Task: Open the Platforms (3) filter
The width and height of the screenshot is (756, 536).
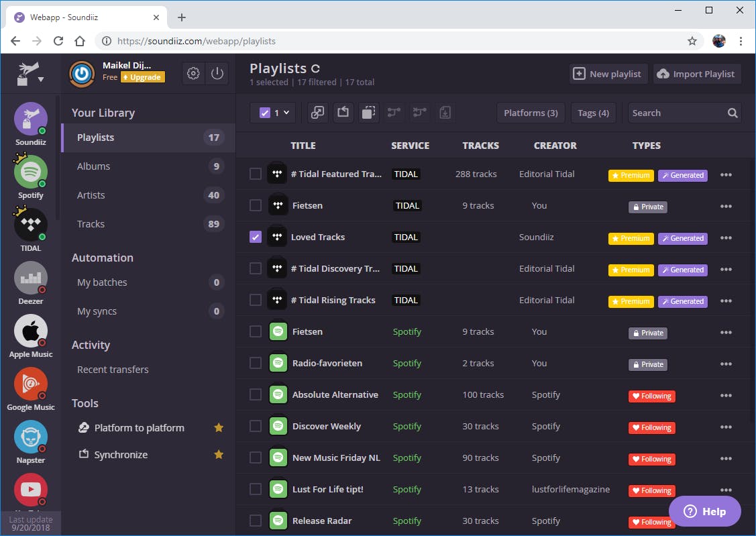Action: click(x=531, y=113)
